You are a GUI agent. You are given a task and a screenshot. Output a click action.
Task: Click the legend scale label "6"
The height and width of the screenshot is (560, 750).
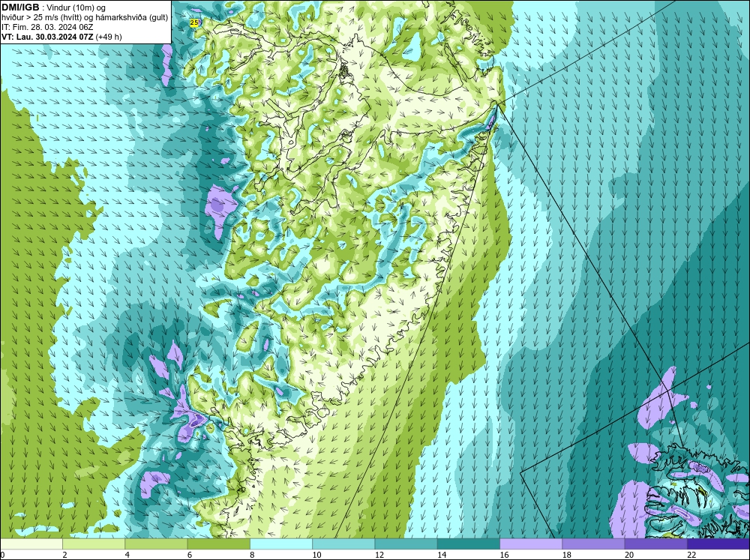[x=190, y=555]
